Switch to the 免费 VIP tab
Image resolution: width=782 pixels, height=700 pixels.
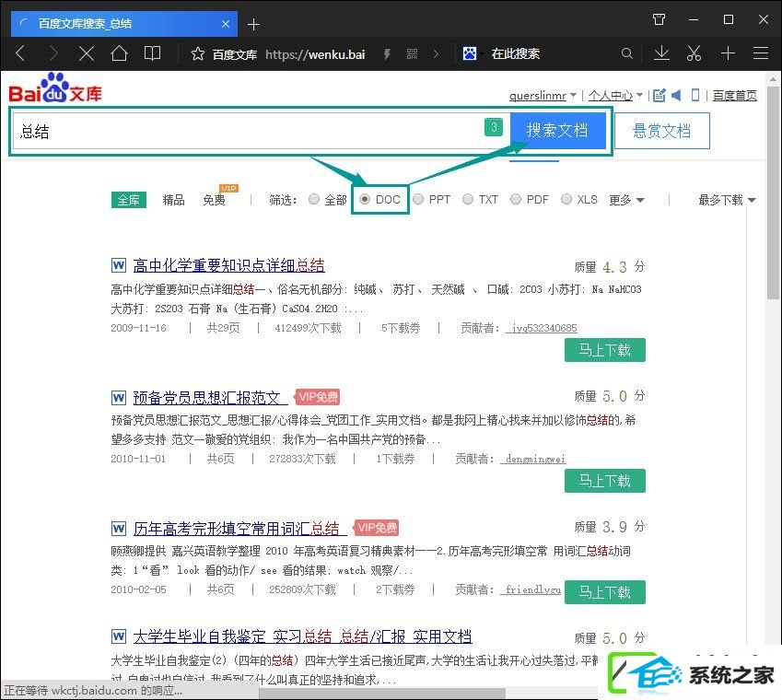[x=214, y=200]
